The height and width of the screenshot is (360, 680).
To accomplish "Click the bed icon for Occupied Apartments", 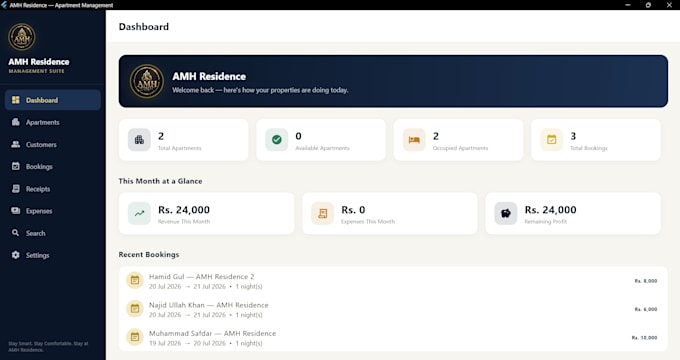I will point(414,140).
